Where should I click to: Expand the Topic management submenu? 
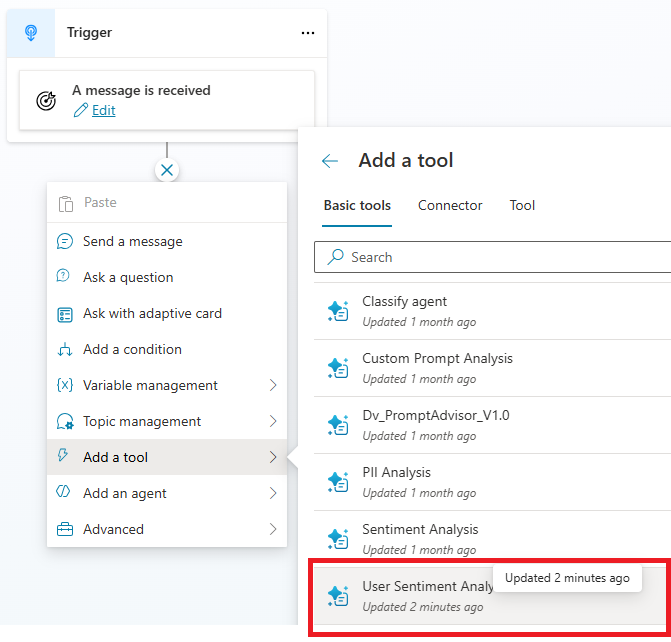coord(273,421)
